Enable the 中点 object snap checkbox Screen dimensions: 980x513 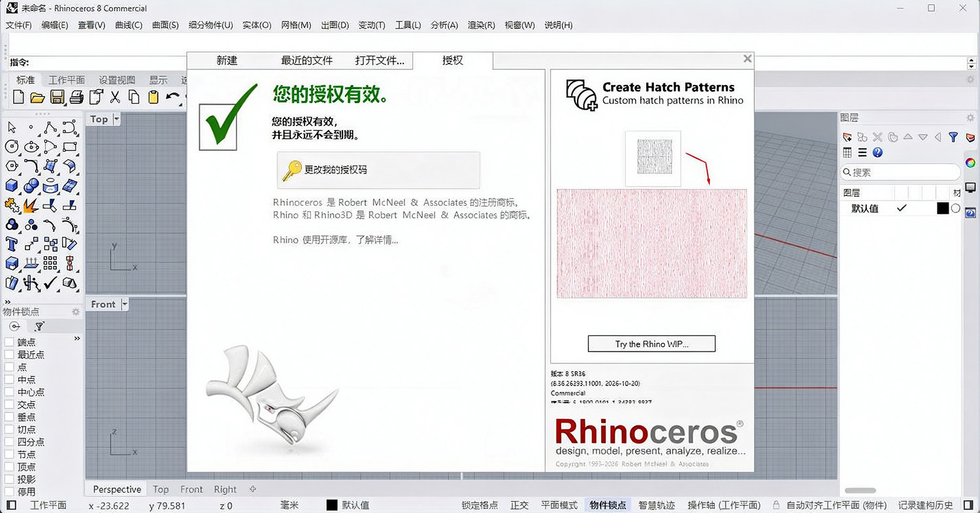coord(9,380)
